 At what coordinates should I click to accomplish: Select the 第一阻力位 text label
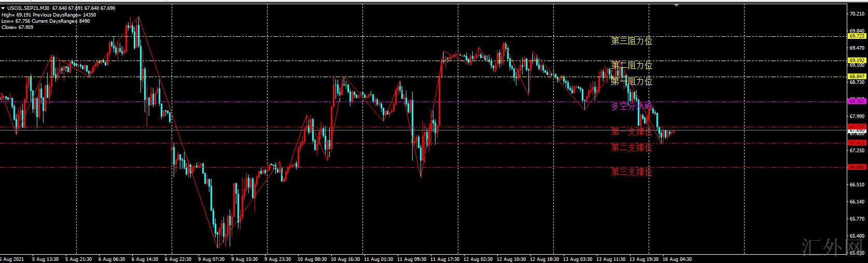[631, 81]
